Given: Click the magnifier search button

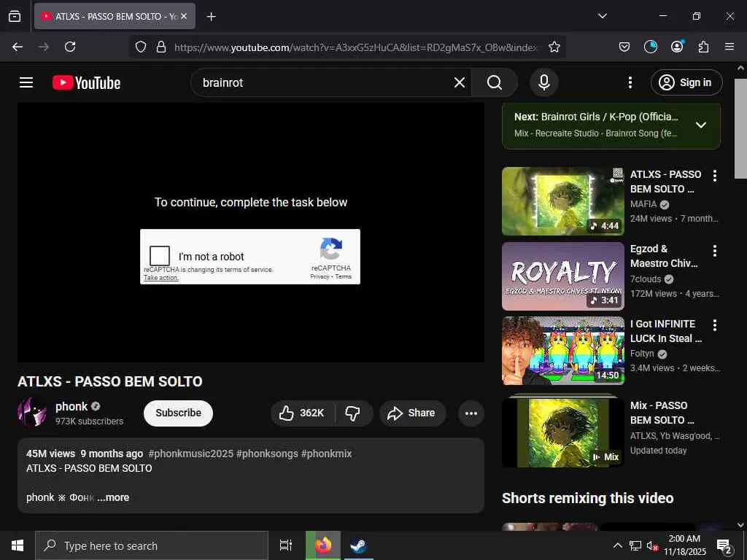Looking at the screenshot, I should pyautogui.click(x=495, y=83).
